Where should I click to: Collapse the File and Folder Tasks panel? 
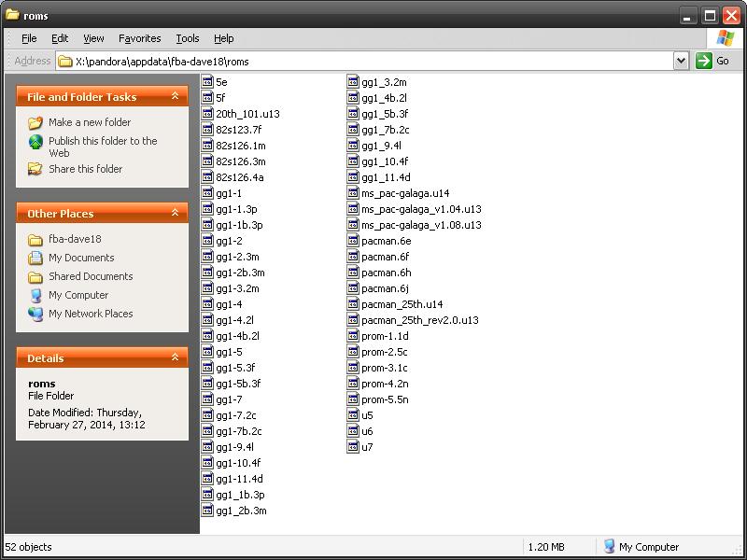175,96
